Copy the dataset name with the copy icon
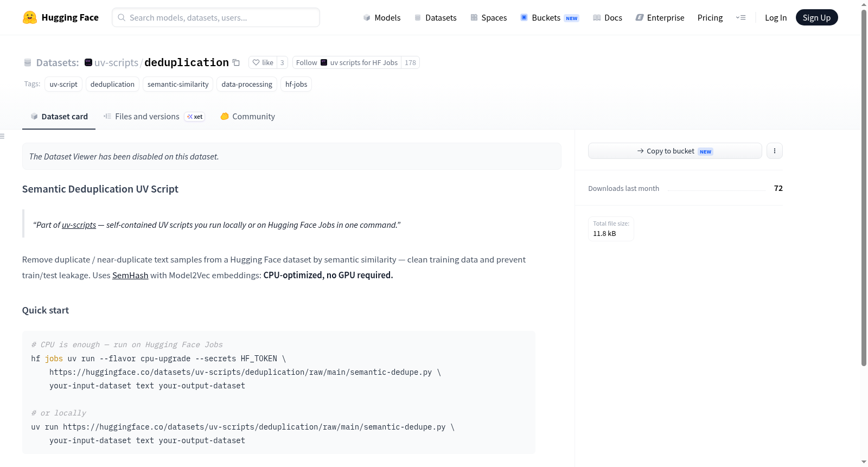The width and height of the screenshot is (868, 467). [x=236, y=62]
